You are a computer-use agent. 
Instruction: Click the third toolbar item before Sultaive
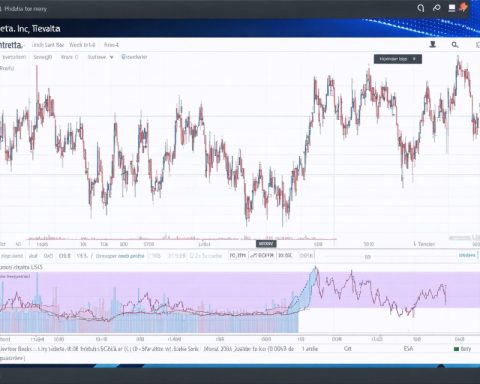[69, 57]
